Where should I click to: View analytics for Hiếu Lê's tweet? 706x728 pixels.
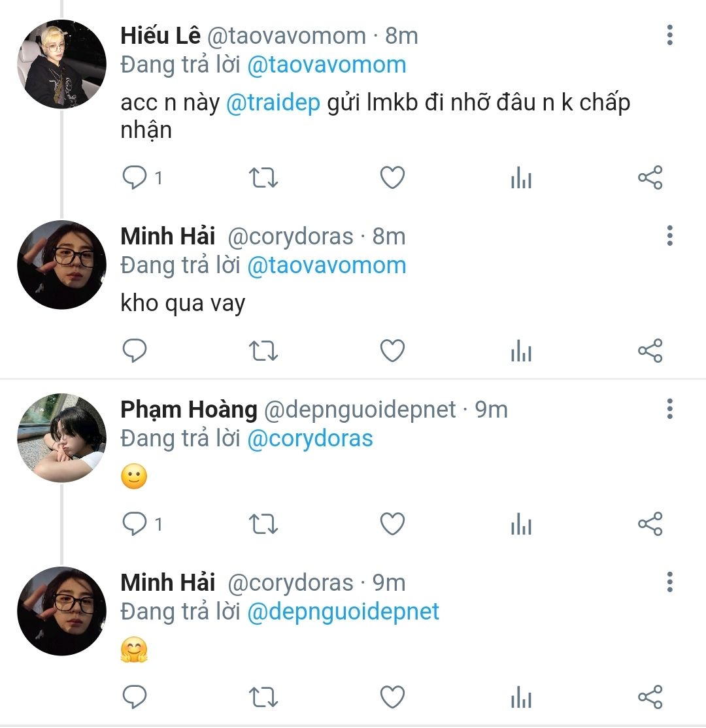click(521, 178)
